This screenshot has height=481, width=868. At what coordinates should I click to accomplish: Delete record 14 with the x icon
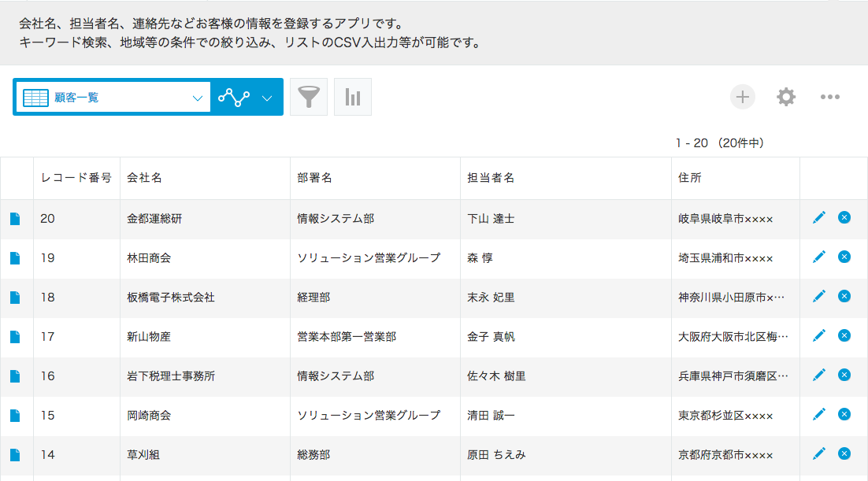coord(844,453)
